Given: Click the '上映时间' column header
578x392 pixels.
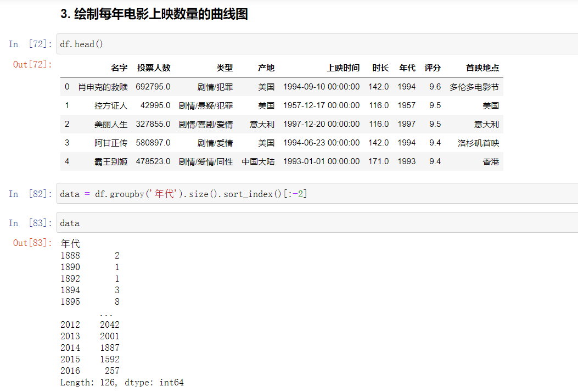Looking at the screenshot, I should pyautogui.click(x=343, y=68).
